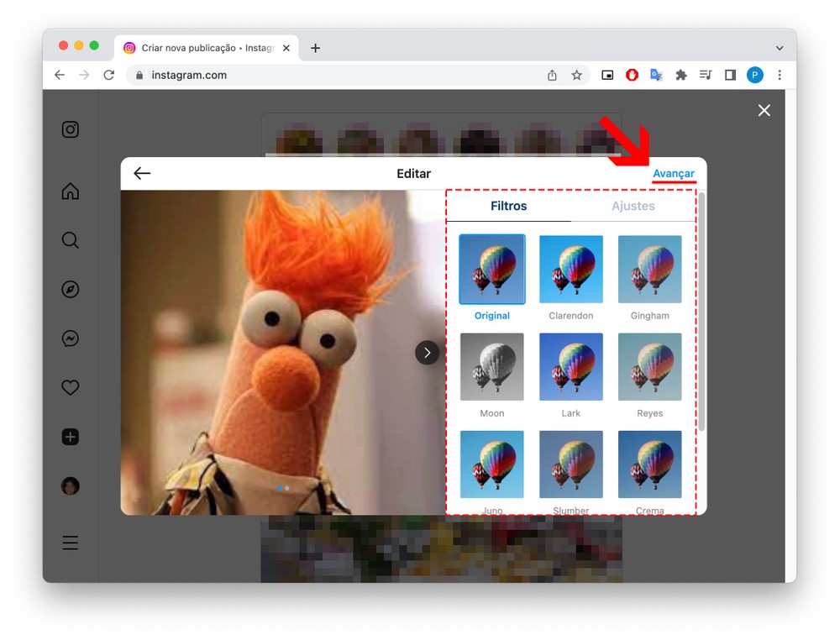Click the Instagram logo in the sidebar
This screenshot has height=640, width=840.
coord(71,129)
